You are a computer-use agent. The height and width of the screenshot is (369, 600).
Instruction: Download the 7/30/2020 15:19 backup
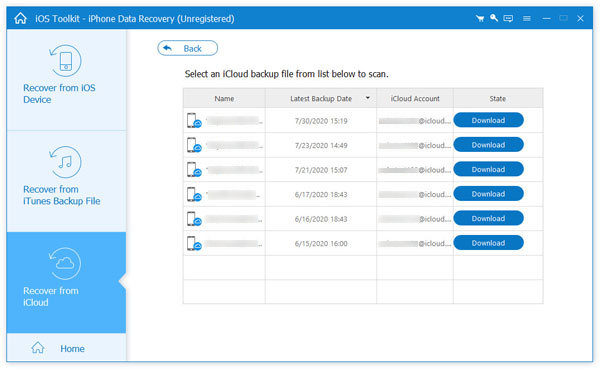(x=488, y=120)
